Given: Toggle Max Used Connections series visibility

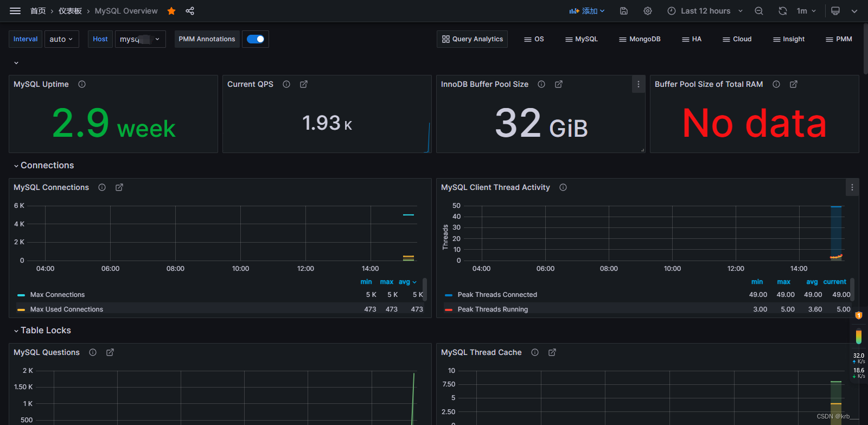Looking at the screenshot, I should [x=66, y=309].
